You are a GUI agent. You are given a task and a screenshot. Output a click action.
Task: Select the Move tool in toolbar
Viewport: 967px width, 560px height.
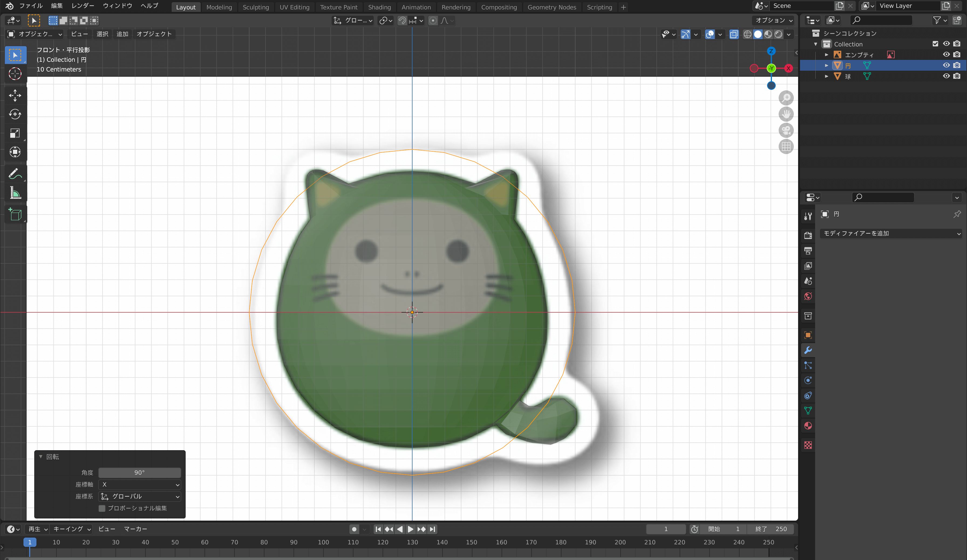point(15,95)
